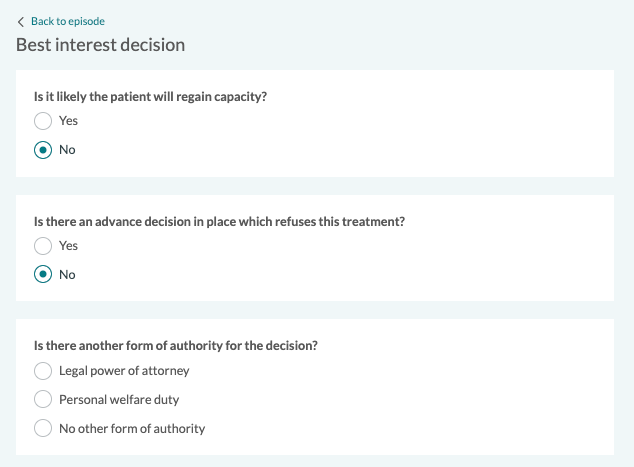Choose Yes radio circle for advance decision
The height and width of the screenshot is (467, 634).
[x=43, y=246]
